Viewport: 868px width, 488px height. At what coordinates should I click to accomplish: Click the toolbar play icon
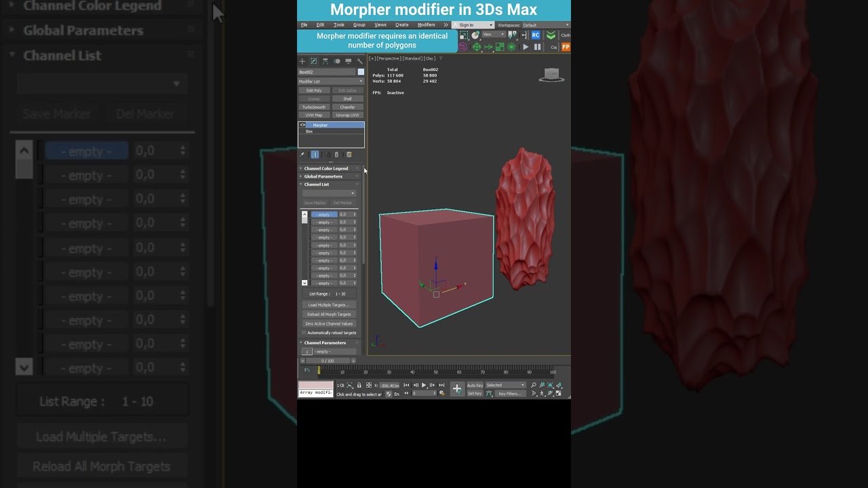(526, 47)
